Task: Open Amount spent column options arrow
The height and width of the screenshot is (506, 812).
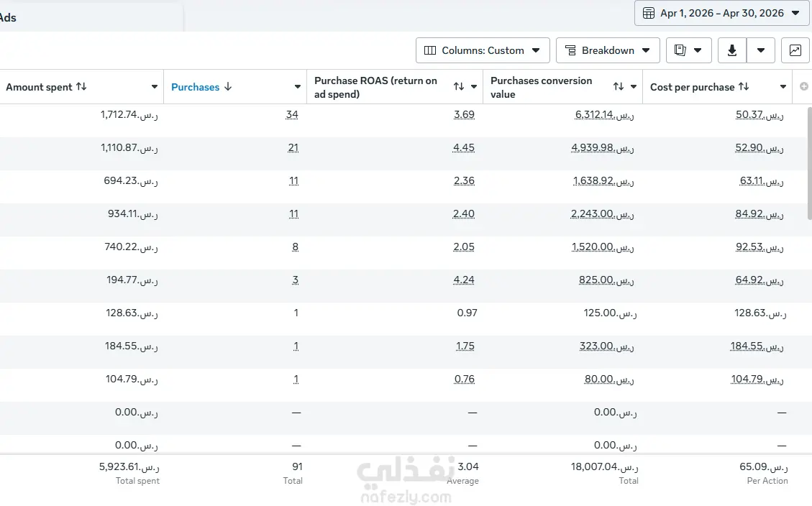Action: click(x=155, y=86)
